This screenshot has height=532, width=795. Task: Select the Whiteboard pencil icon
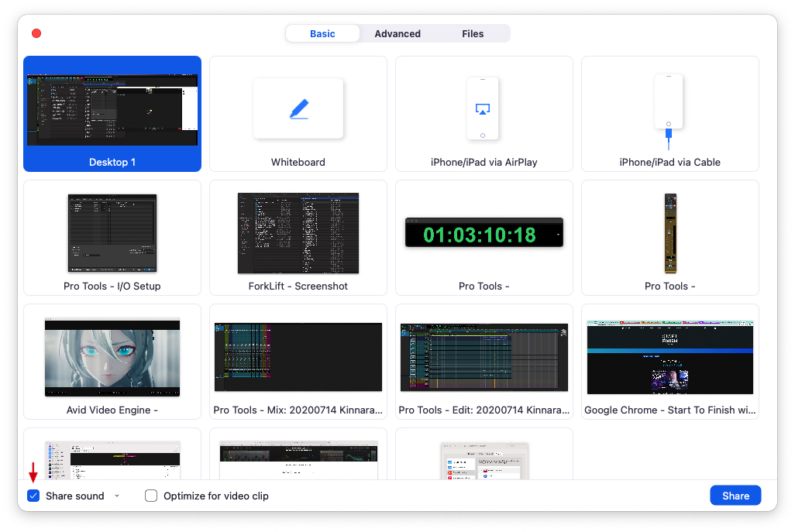coord(298,109)
